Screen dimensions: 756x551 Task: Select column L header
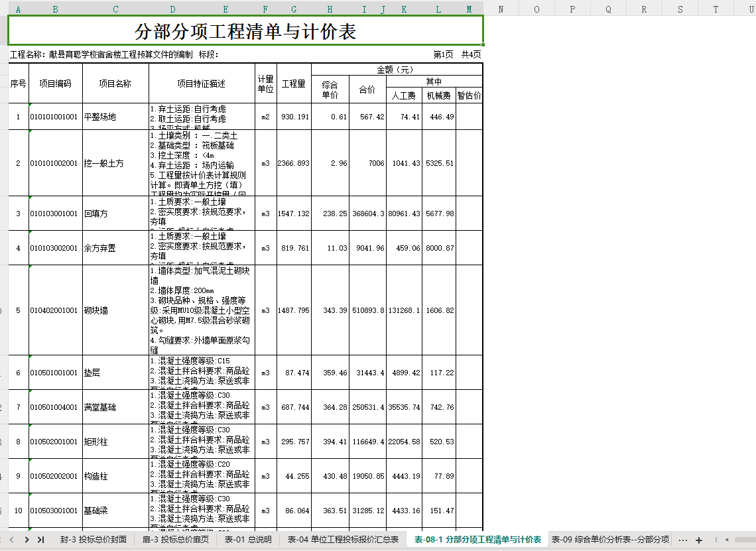[439, 9]
